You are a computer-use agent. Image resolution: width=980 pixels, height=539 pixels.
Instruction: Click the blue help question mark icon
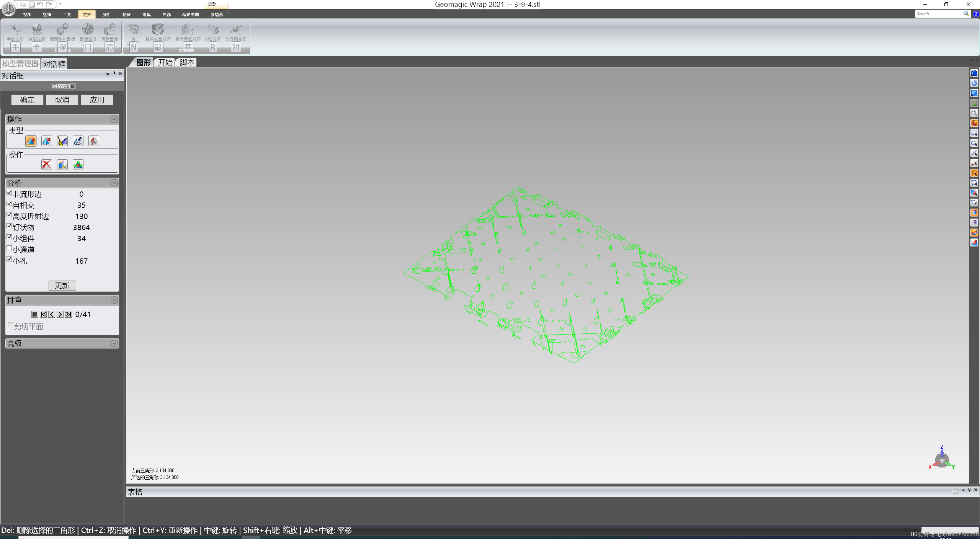[976, 14]
